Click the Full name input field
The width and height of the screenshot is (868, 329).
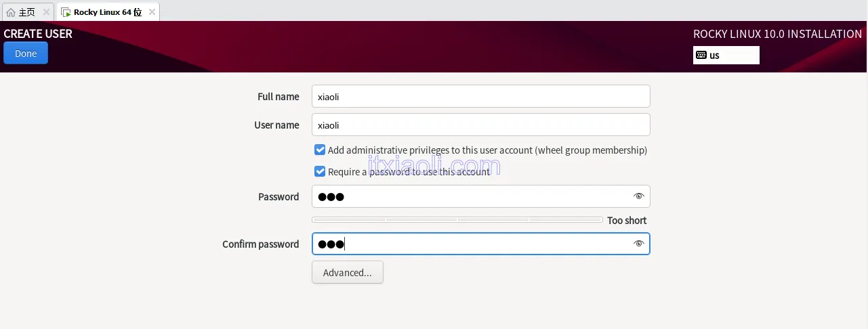[481, 96]
